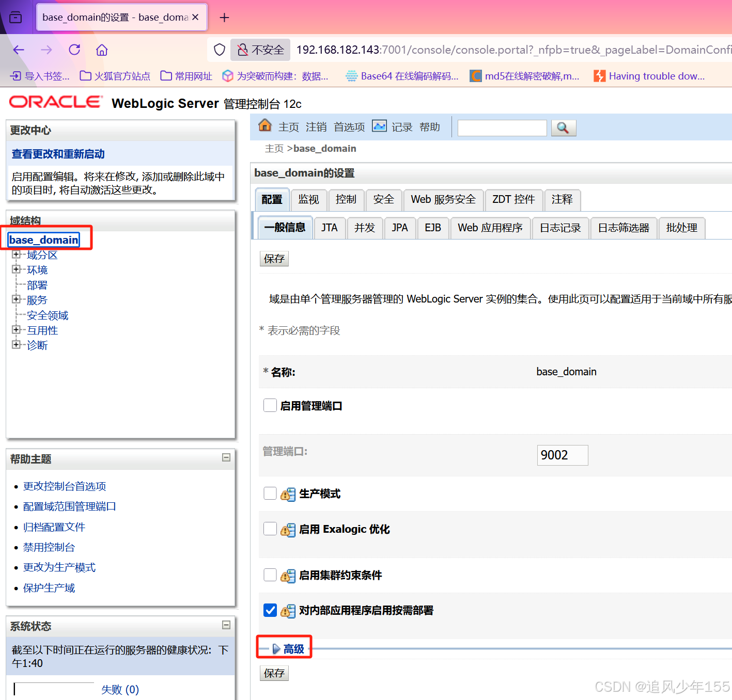Close the base_domain的设置 browser tab
The height and width of the screenshot is (700, 732).
[x=195, y=17]
